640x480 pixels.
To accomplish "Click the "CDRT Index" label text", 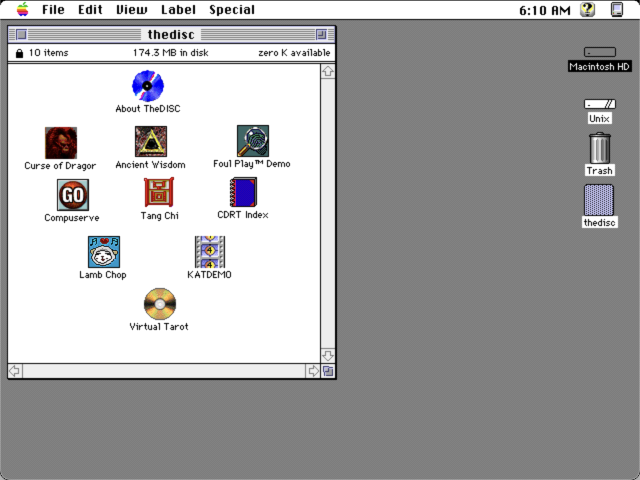I will [243, 215].
